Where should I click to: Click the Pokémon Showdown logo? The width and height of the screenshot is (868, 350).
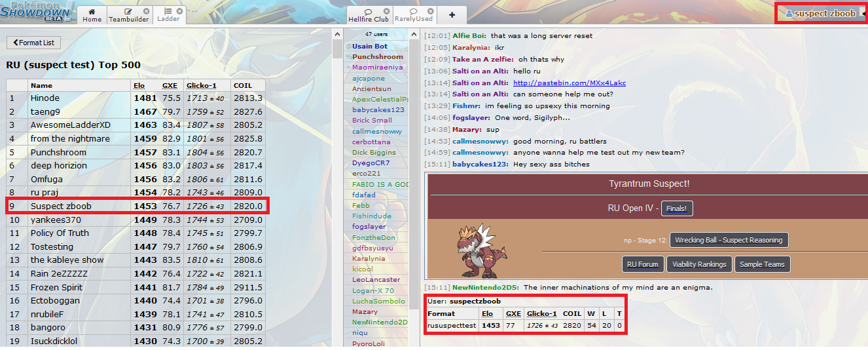38,12
